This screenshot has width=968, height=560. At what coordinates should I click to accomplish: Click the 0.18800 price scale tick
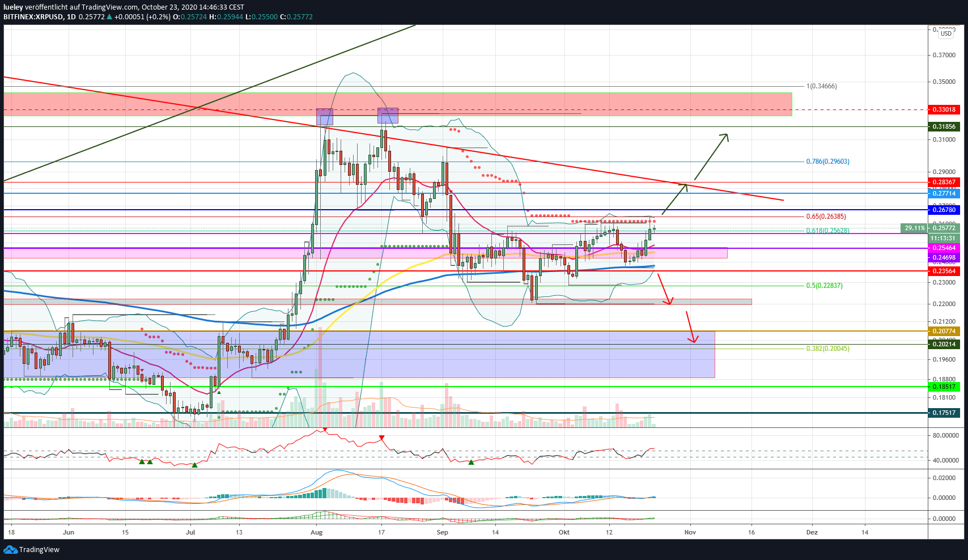[944, 379]
